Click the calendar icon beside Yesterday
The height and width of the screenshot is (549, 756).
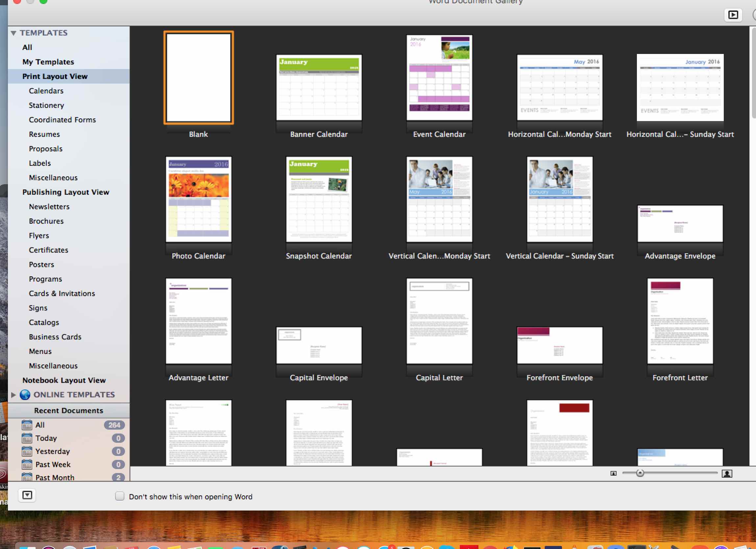27,451
